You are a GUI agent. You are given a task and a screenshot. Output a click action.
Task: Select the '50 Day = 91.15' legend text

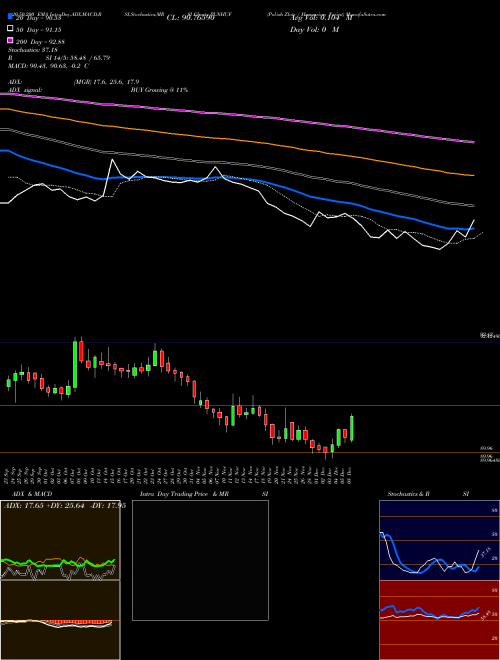39,30
